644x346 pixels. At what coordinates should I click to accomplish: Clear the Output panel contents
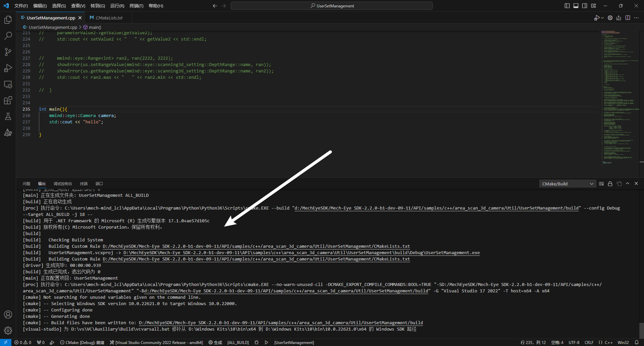tap(601, 184)
